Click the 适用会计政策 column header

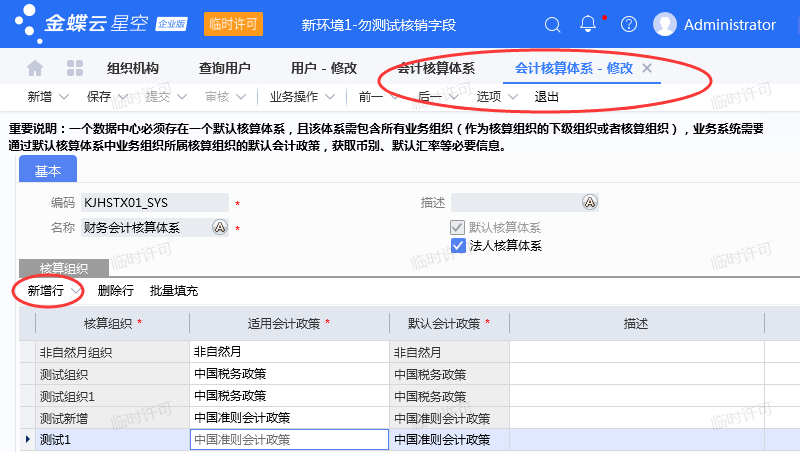[x=289, y=323]
